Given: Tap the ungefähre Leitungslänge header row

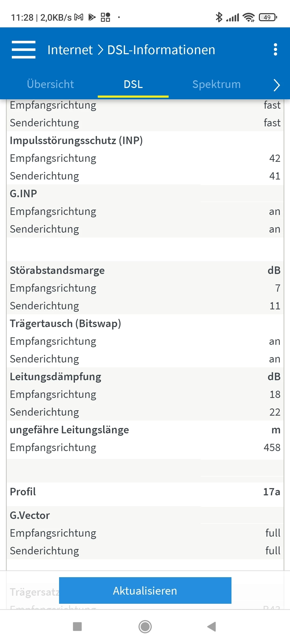Looking at the screenshot, I should [145, 430].
